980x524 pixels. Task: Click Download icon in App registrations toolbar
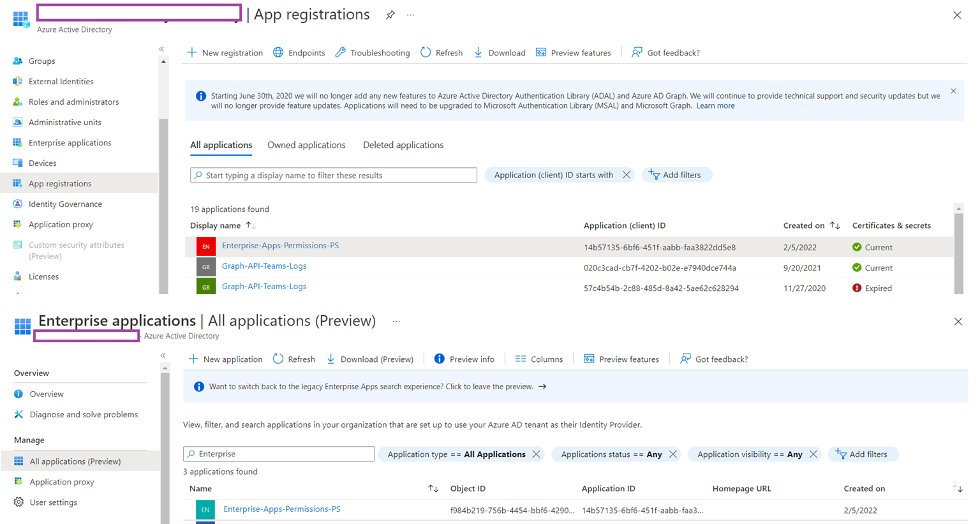pyautogui.click(x=478, y=52)
